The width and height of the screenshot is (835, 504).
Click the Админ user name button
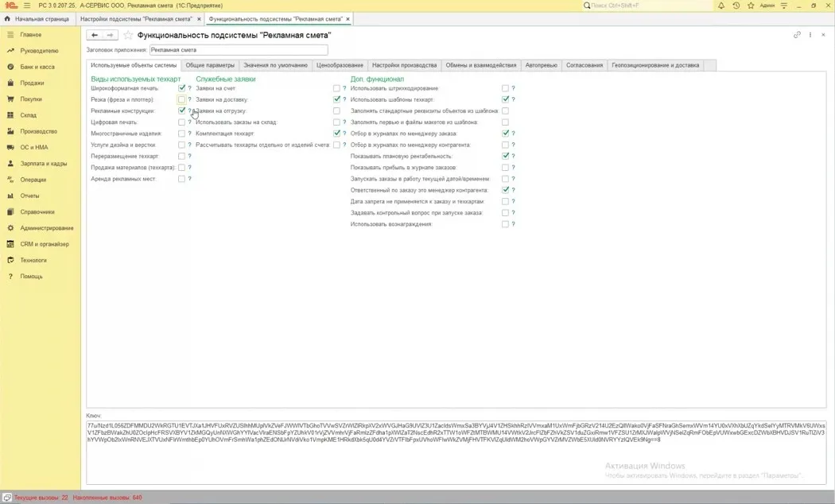coord(767,6)
